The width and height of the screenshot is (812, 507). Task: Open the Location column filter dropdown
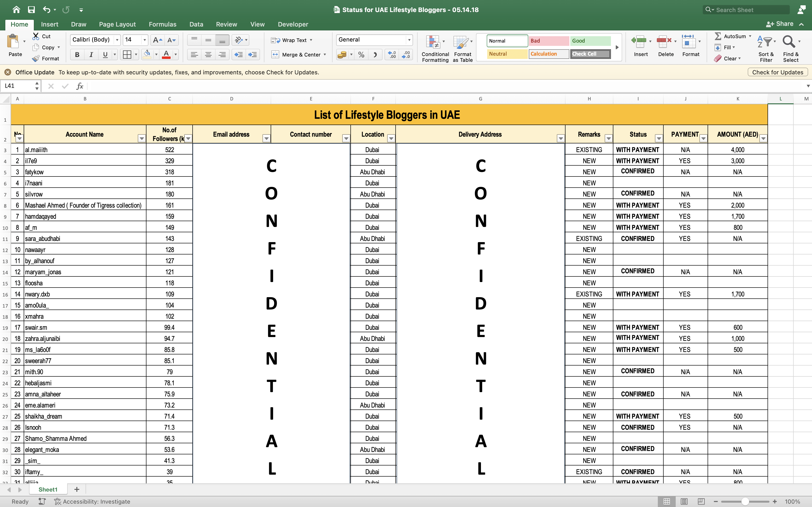tap(391, 138)
